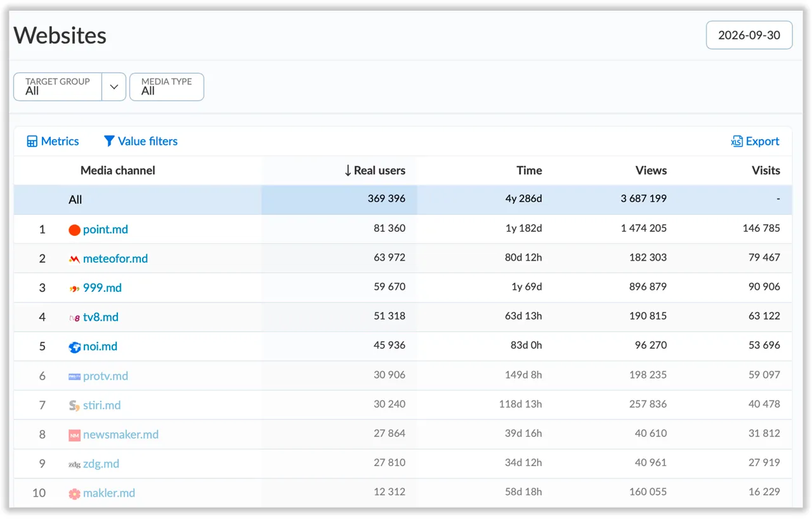Image resolution: width=812 pixels, height=527 pixels.
Task: Click the newsmaker.md NM favicon
Action: point(74,435)
